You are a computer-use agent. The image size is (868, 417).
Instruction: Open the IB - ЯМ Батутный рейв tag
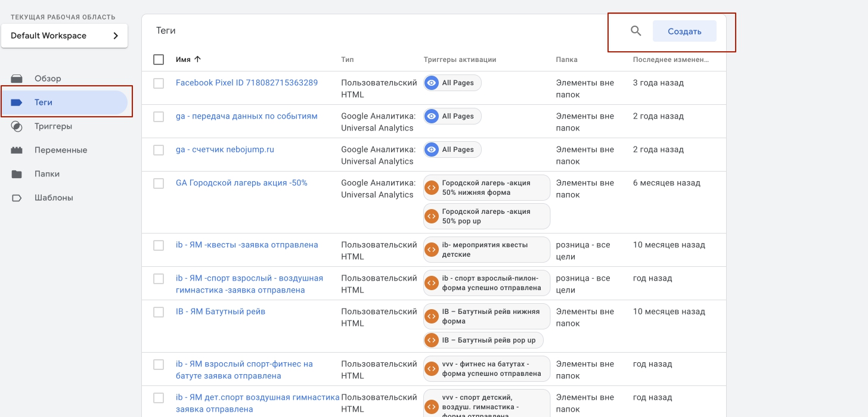(220, 312)
